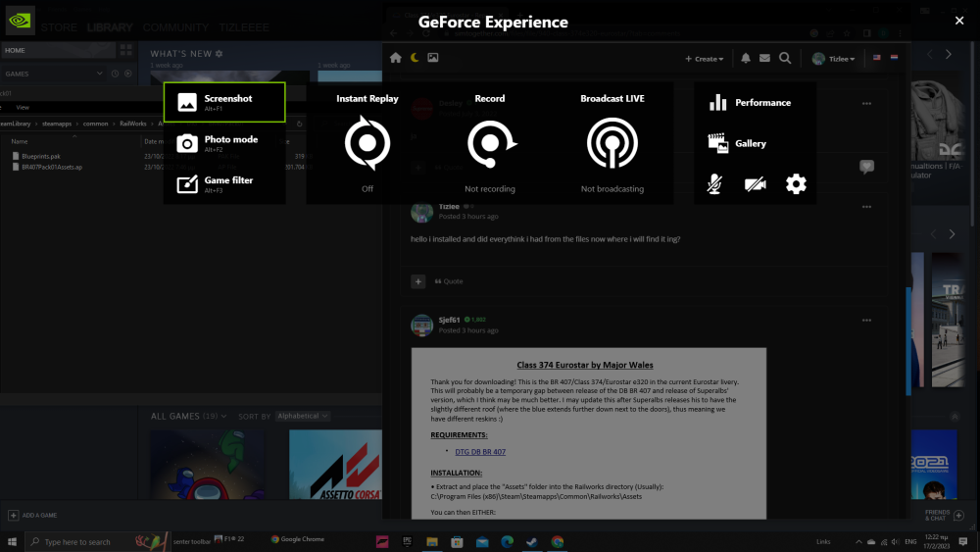The width and height of the screenshot is (980, 552).
Task: Open Sort By Alphabetical dropdown
Action: tap(303, 417)
